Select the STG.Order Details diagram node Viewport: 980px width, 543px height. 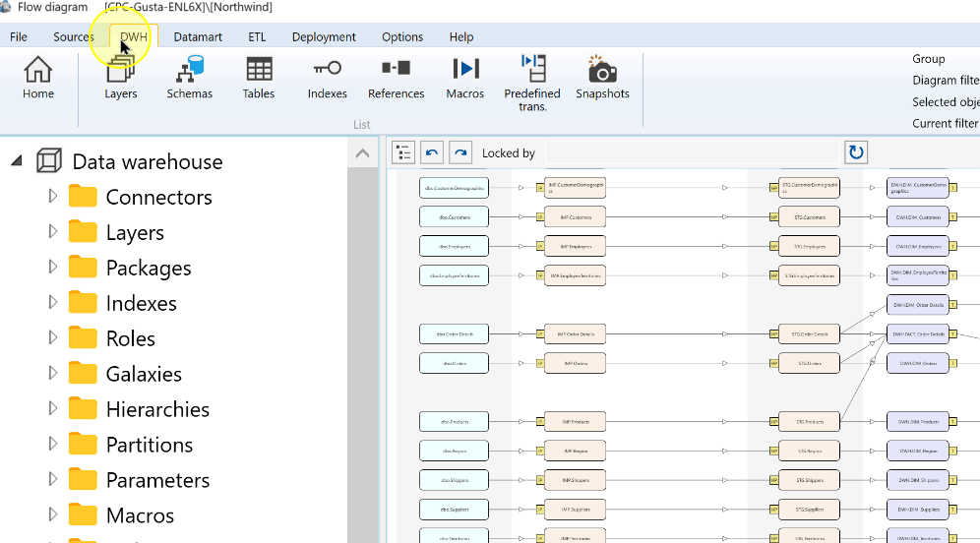[810, 334]
